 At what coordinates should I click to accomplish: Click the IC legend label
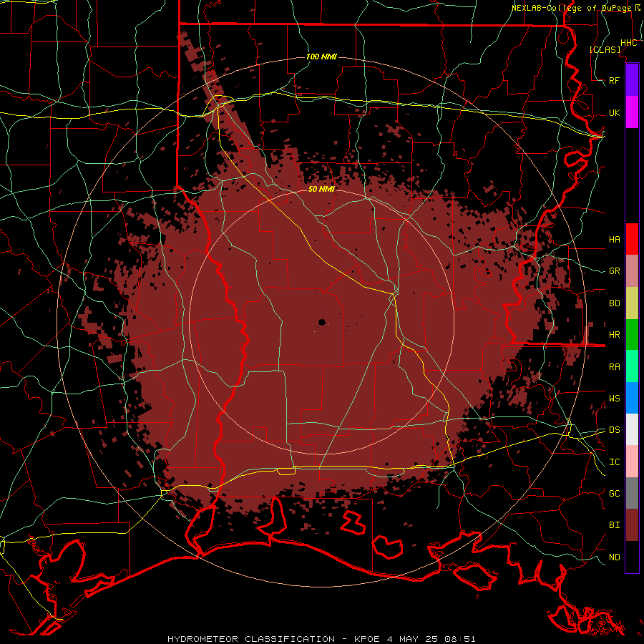click(x=615, y=462)
